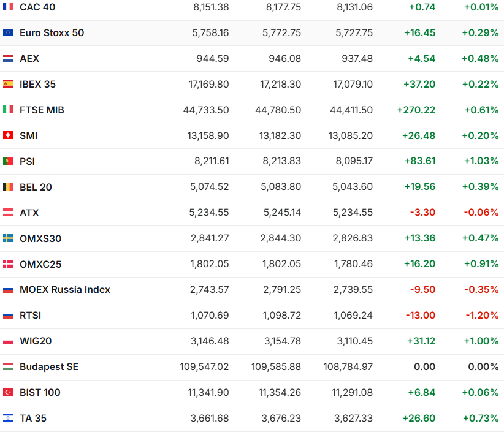504x432 pixels.
Task: Click the Portugal flag beside PSI
Action: point(8,161)
